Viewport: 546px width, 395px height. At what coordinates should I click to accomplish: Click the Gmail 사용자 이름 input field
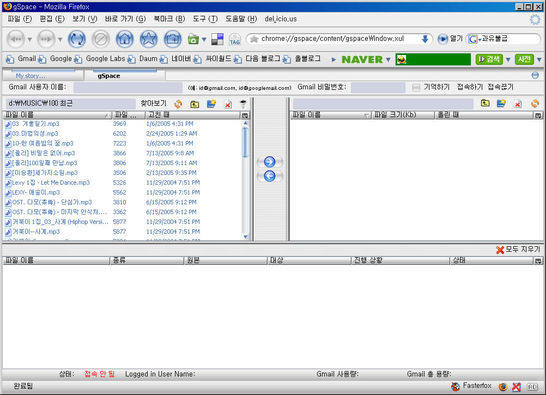point(127,87)
